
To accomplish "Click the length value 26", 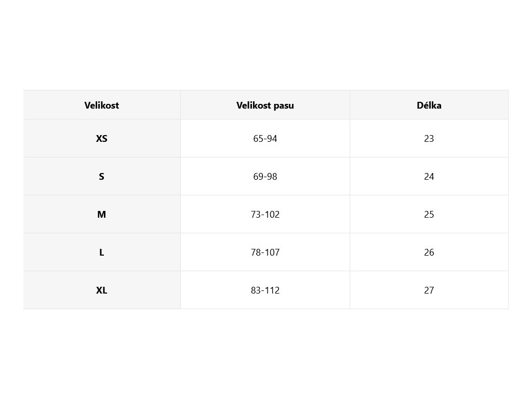I will click(x=429, y=252).
